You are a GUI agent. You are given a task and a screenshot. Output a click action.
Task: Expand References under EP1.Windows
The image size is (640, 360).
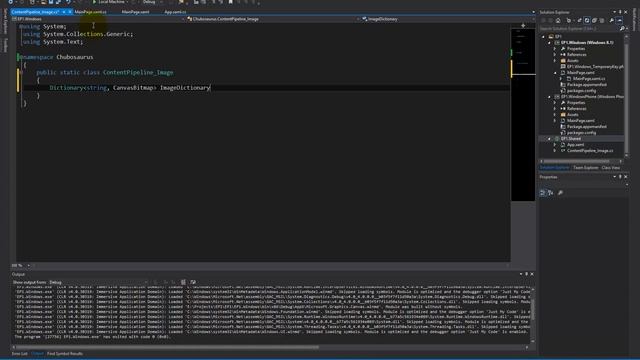coord(555,54)
